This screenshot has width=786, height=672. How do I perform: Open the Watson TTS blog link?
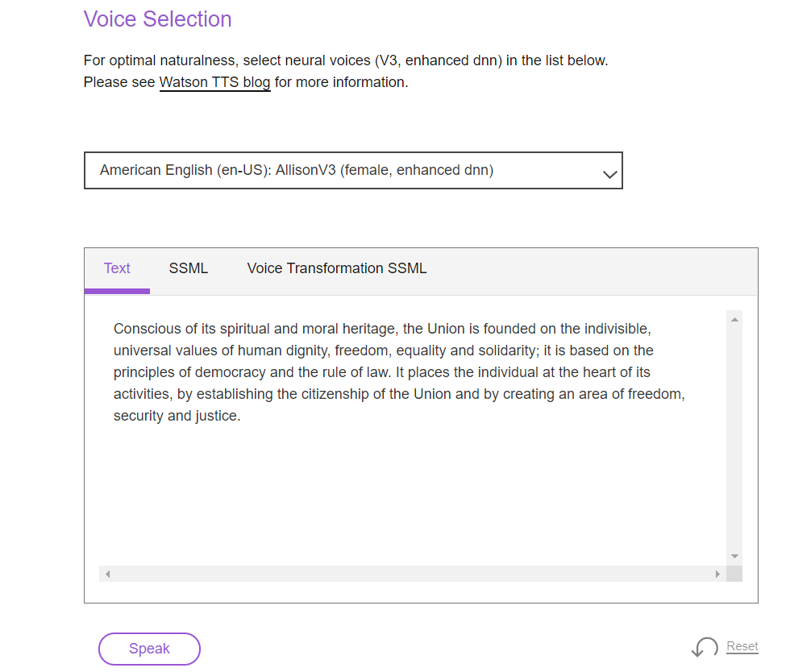[214, 82]
